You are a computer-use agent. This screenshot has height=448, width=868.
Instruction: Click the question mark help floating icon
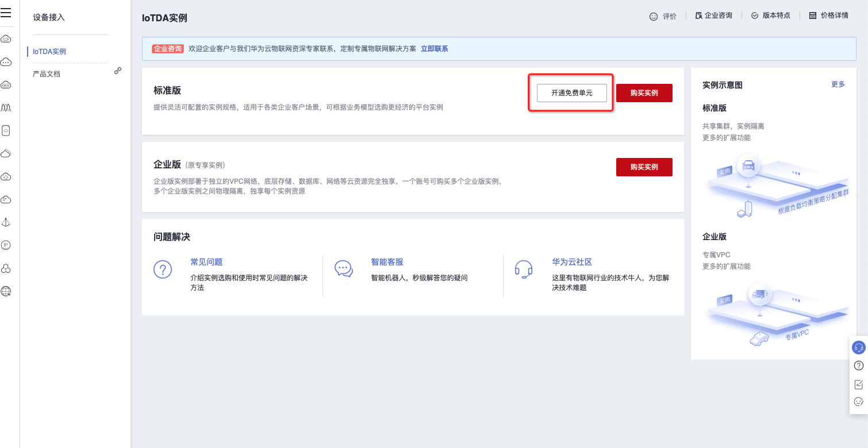click(859, 366)
